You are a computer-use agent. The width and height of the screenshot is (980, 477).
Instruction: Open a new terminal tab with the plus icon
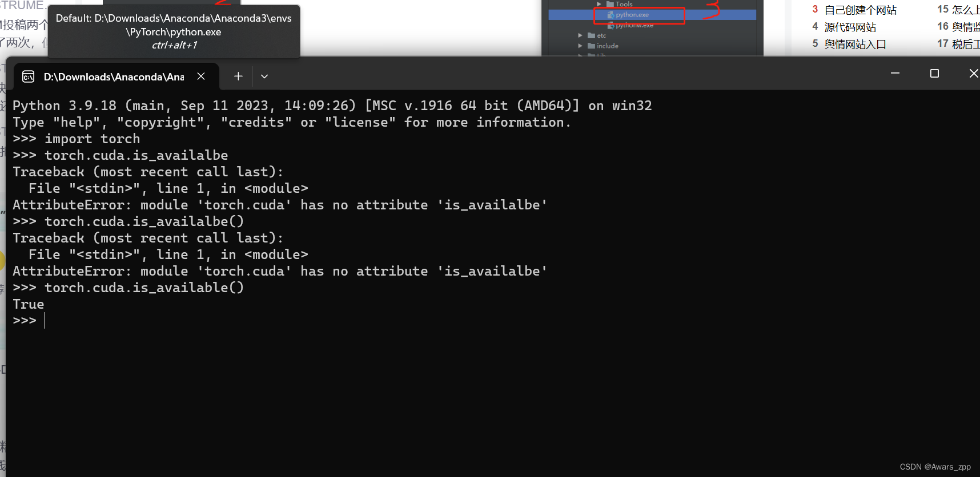[x=238, y=76]
